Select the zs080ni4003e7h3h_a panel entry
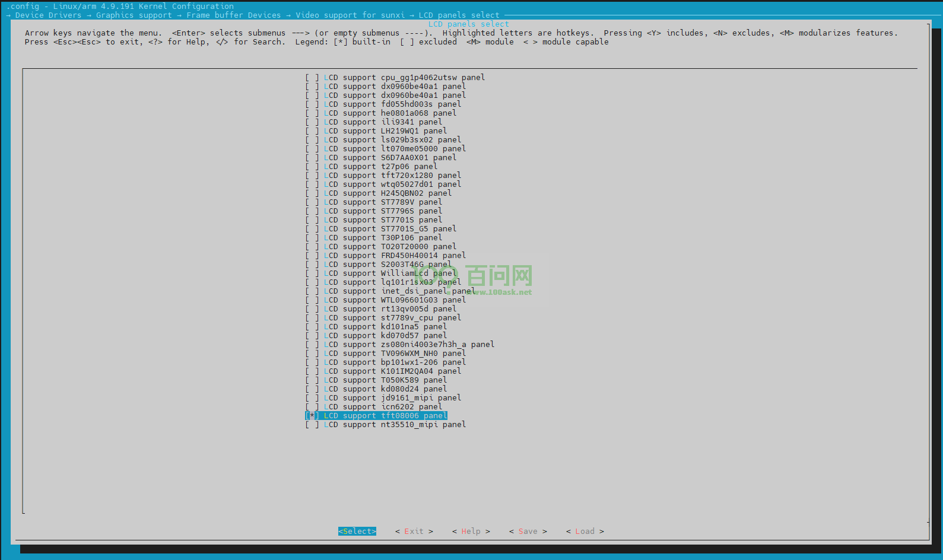This screenshot has width=943, height=560. 409,345
